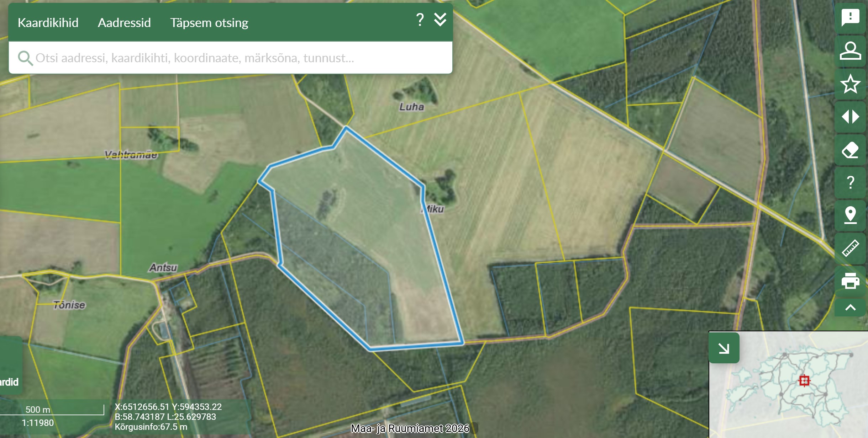
Task: Collapse overview minimap with arrow button
Action: point(724,348)
